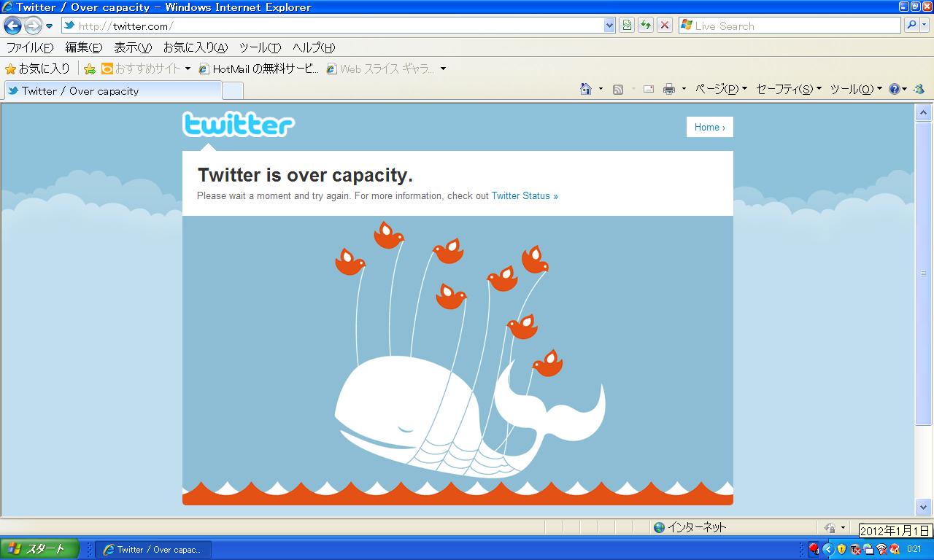Open the お気に入り favorites center star button
The image size is (934, 560).
pos(38,69)
